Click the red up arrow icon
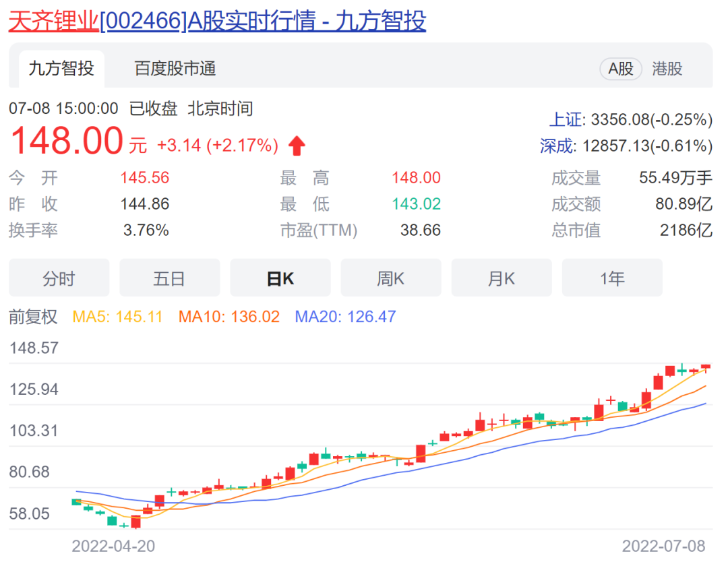The image size is (728, 564). pyautogui.click(x=297, y=146)
